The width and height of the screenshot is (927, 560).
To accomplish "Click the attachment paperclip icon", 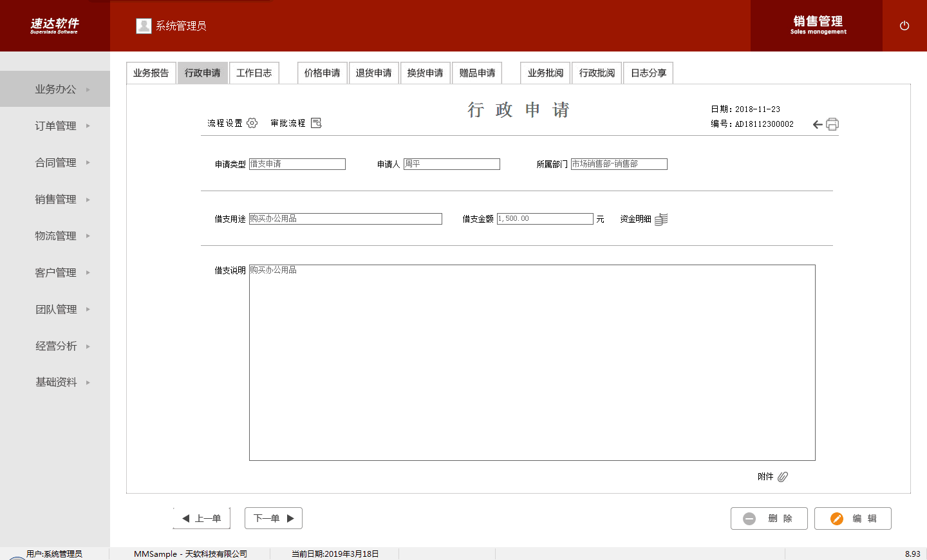I will tap(783, 477).
